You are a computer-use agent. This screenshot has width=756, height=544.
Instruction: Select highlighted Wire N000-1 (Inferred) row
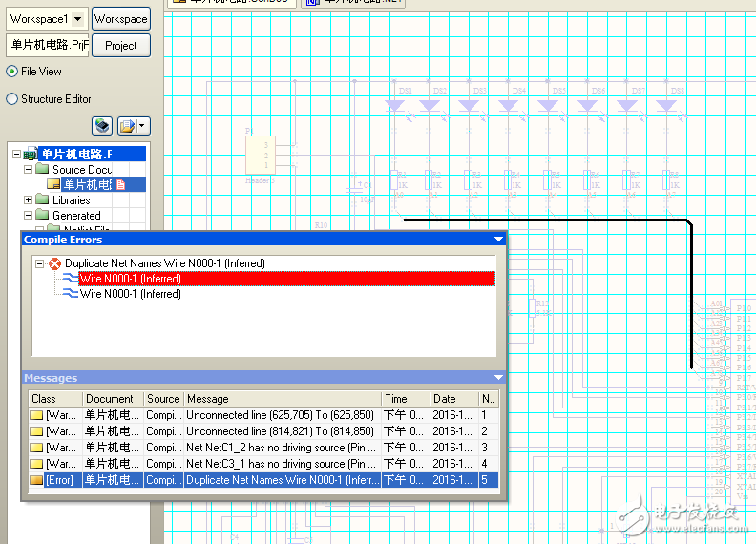pos(287,279)
